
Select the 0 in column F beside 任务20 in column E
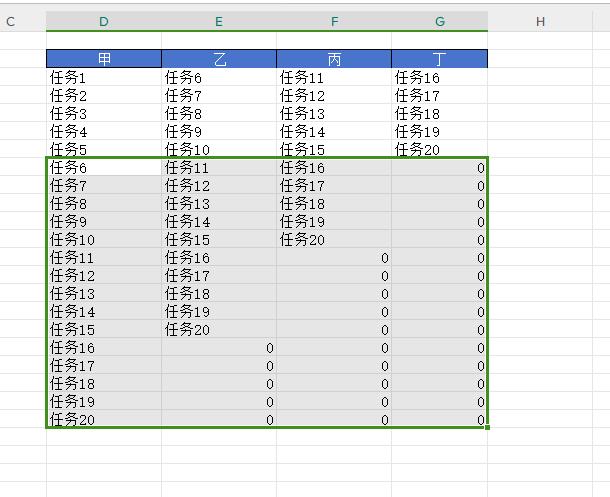click(334, 329)
